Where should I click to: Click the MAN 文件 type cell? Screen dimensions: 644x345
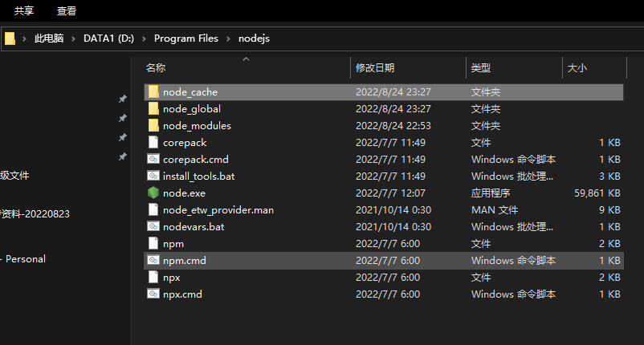point(495,210)
